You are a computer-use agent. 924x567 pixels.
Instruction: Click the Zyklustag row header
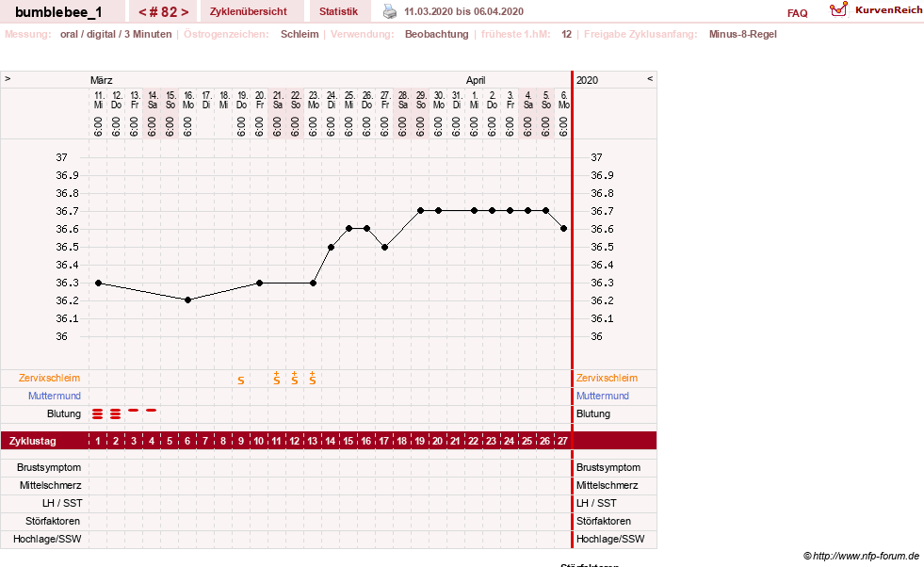tap(33, 441)
